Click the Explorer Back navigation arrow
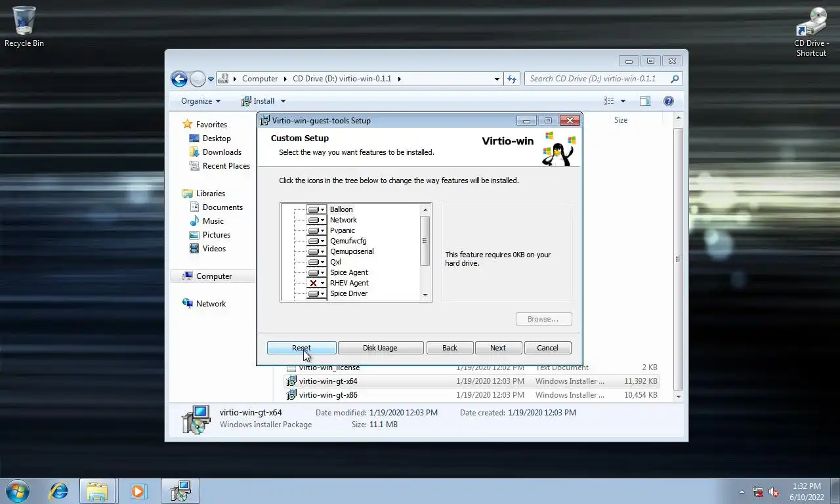This screenshot has height=504, width=840. coord(179,79)
